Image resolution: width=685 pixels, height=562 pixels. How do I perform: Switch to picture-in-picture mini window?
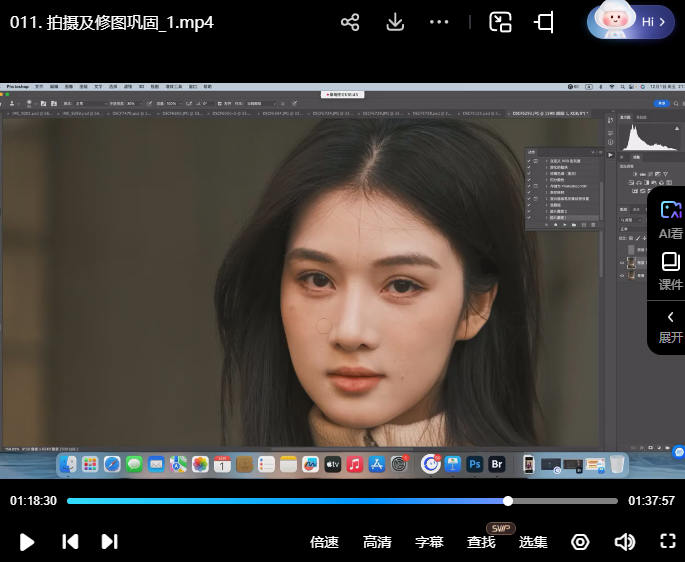pyautogui.click(x=500, y=22)
